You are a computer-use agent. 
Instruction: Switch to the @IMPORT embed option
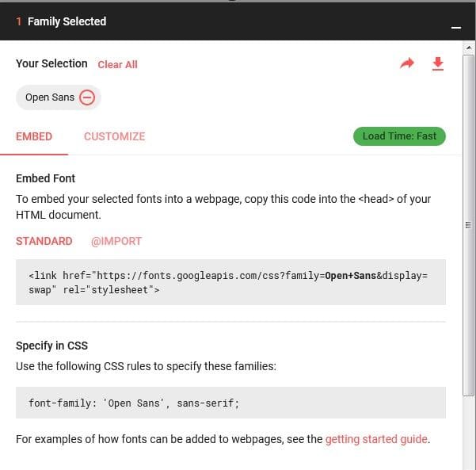coord(116,241)
